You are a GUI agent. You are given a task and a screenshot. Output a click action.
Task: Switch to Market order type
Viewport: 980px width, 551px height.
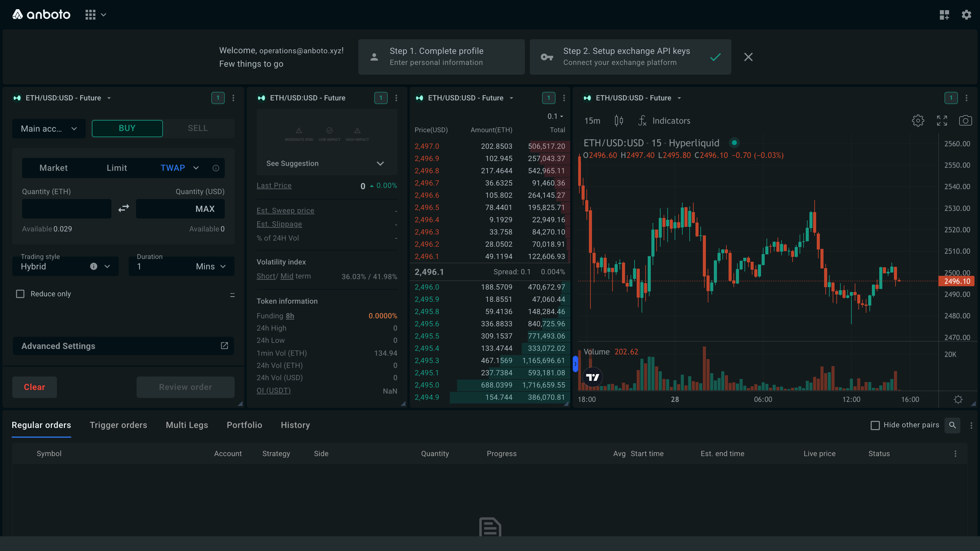tap(53, 168)
